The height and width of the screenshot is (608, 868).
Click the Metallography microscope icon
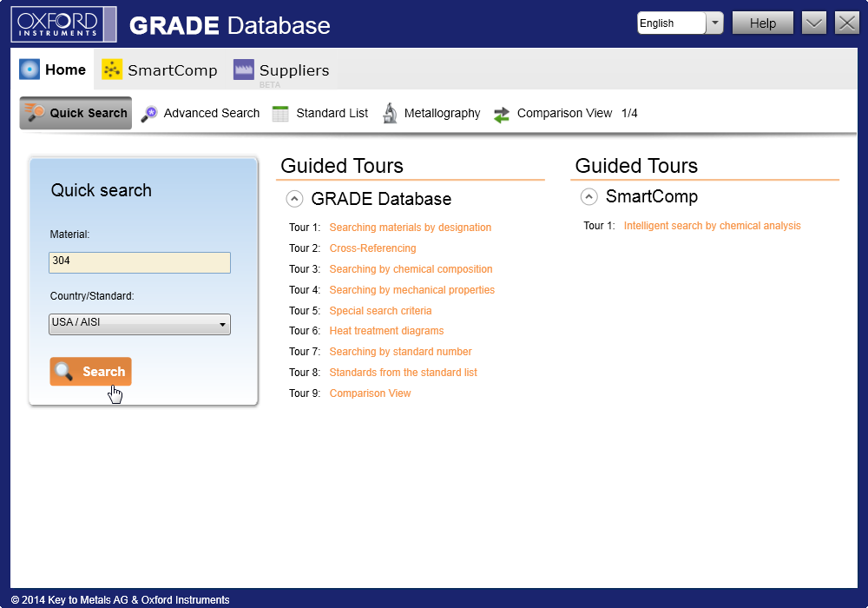(x=391, y=113)
